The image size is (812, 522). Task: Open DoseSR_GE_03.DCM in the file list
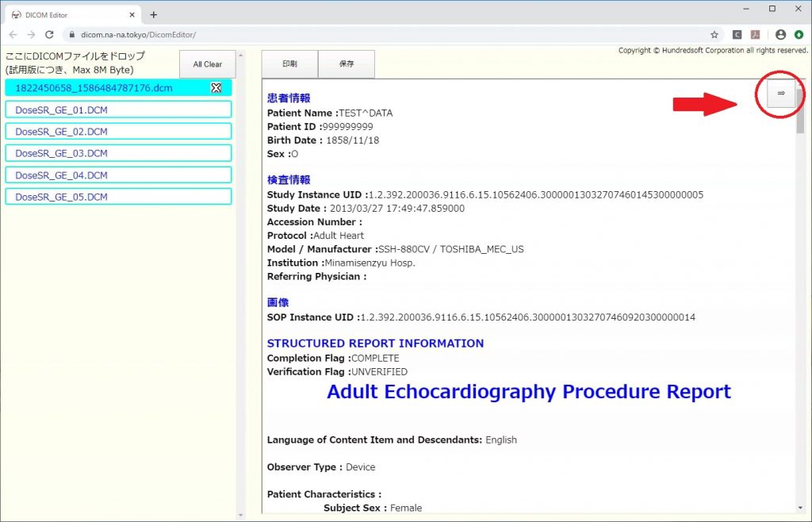[x=118, y=153]
